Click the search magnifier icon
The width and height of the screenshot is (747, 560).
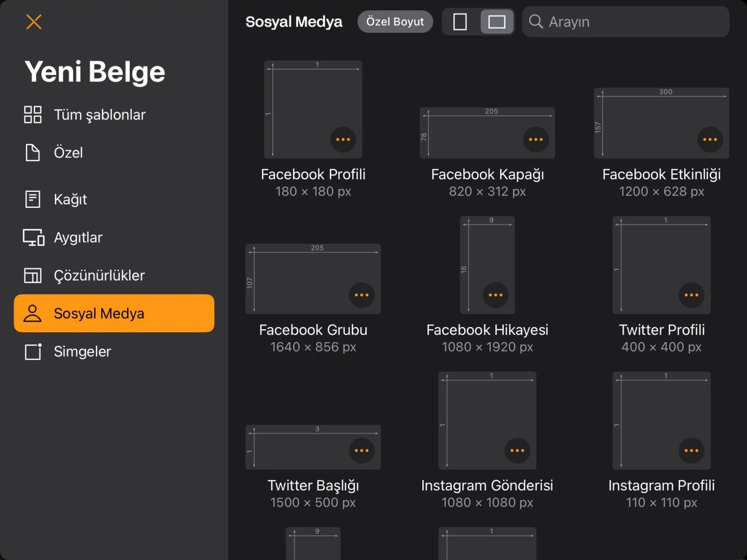[536, 22]
